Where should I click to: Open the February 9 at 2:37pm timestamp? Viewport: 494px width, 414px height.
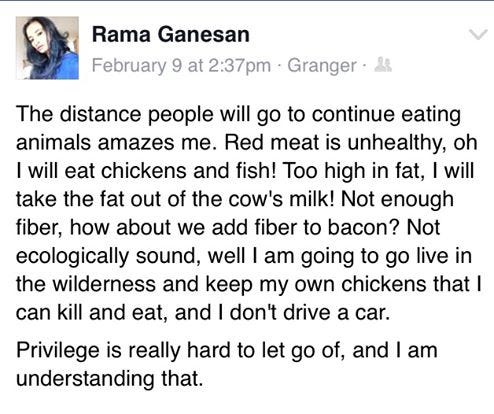181,65
